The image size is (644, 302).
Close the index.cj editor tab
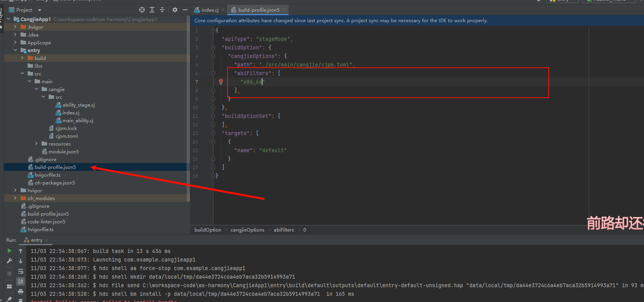223,10
